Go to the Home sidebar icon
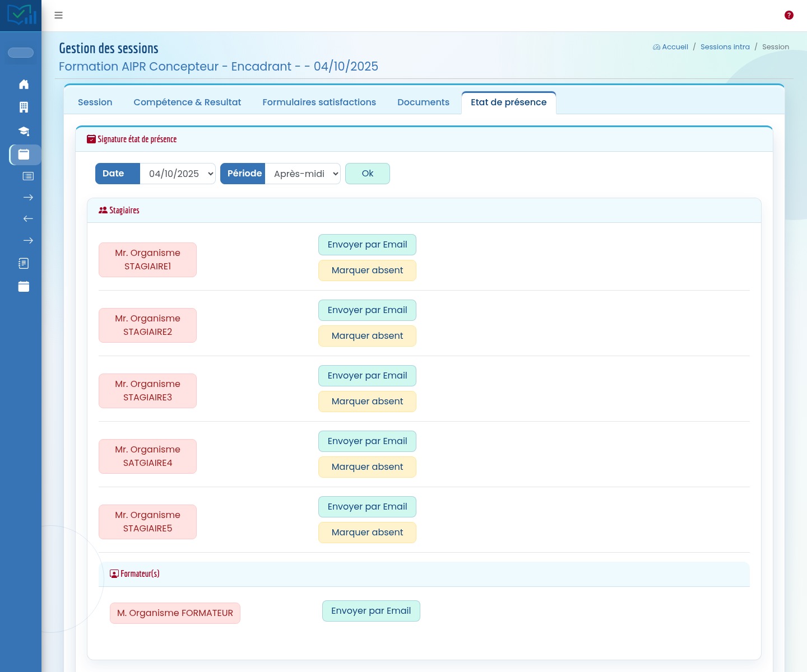The height and width of the screenshot is (672, 807). [x=24, y=84]
